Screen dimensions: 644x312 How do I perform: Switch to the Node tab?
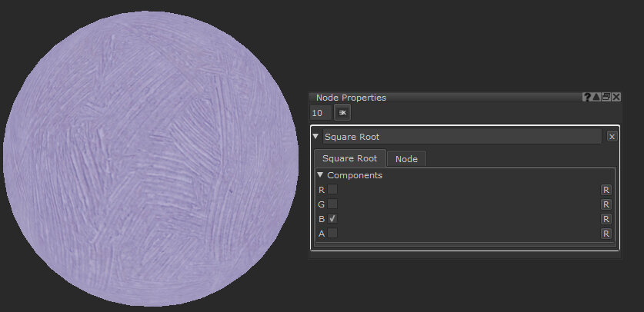406,159
